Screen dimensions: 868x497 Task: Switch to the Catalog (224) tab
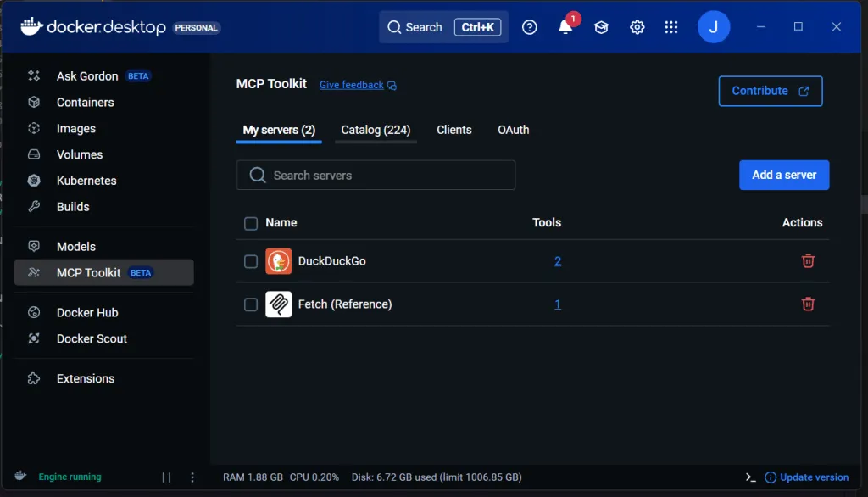[376, 131]
